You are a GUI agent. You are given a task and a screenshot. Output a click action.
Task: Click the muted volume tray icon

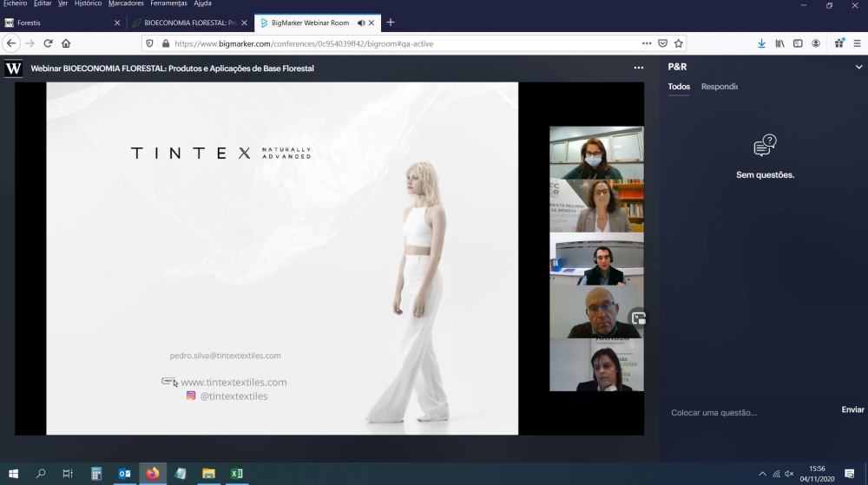(789, 474)
